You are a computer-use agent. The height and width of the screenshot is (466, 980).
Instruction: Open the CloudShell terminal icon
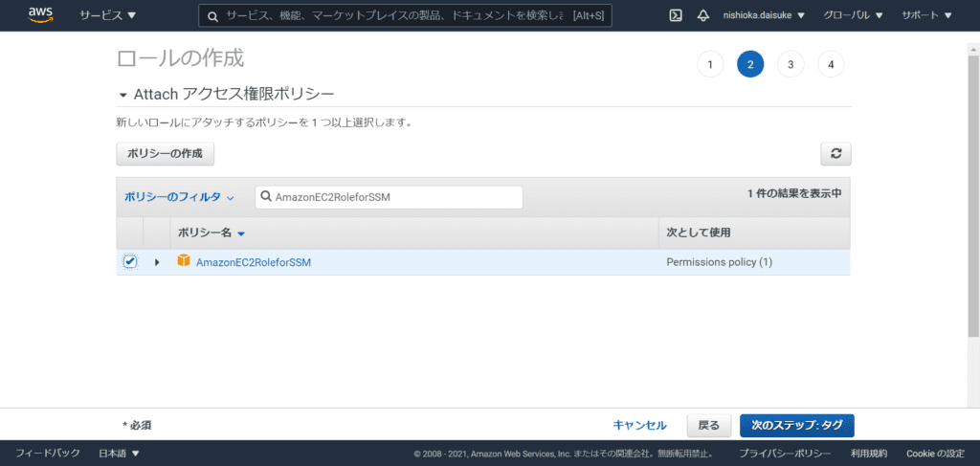675,15
